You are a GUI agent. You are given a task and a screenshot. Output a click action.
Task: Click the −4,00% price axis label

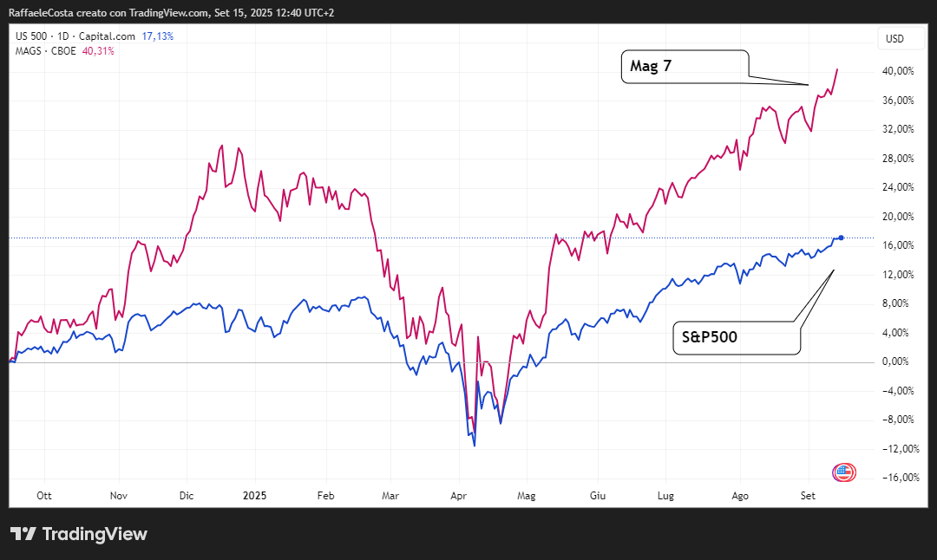(898, 390)
